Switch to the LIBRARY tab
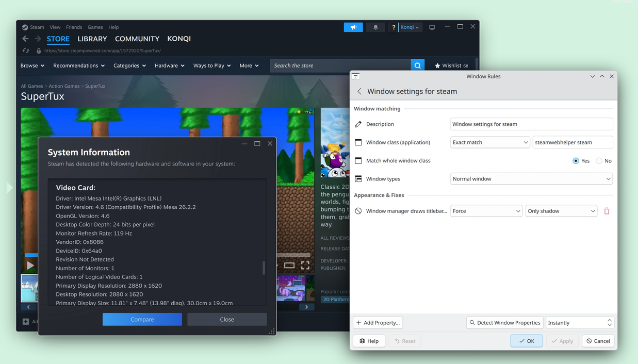The height and width of the screenshot is (364, 638). (92, 39)
